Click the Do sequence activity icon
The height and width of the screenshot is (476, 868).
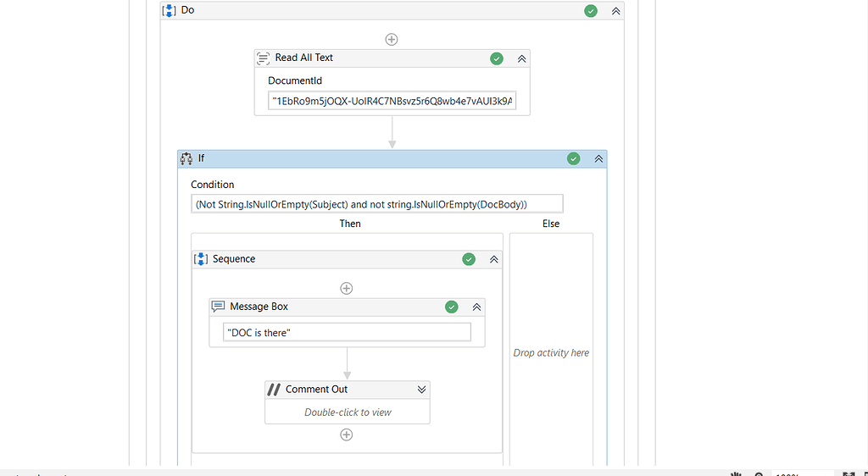click(x=169, y=11)
